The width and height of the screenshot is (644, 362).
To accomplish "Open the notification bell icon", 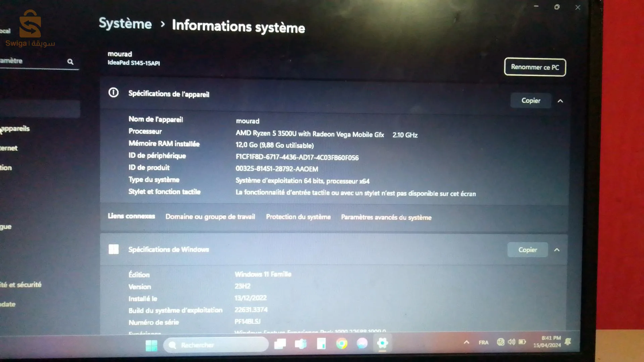I will 568,342.
